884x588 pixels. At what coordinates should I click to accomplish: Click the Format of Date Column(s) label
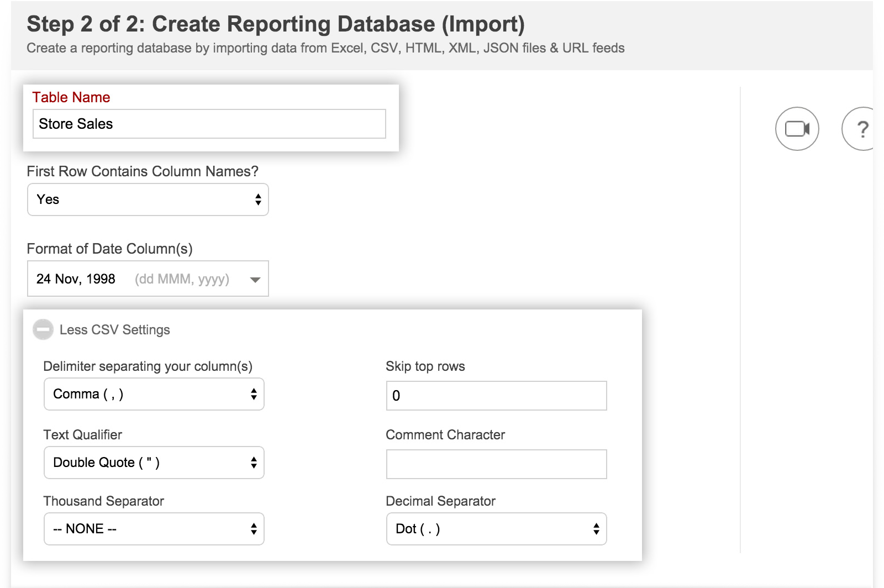coord(109,249)
